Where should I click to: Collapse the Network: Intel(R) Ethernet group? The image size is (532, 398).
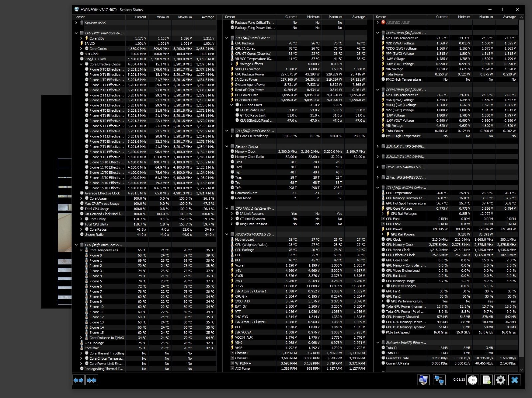378,343
